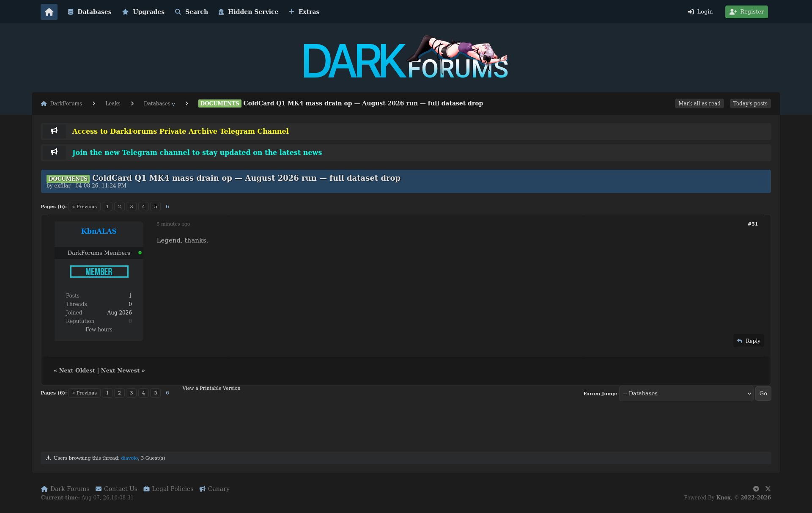Click the green online status dot for KbnALAS
The image size is (812, 513).
(x=140, y=253)
